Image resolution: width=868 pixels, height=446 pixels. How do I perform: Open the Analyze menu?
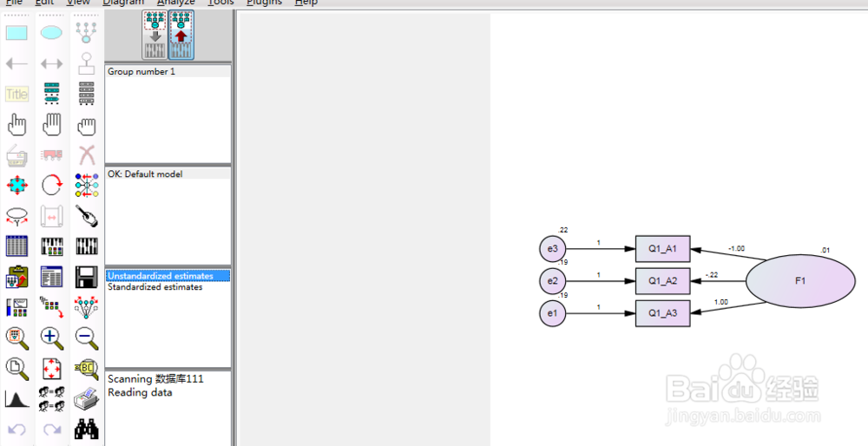click(176, 3)
